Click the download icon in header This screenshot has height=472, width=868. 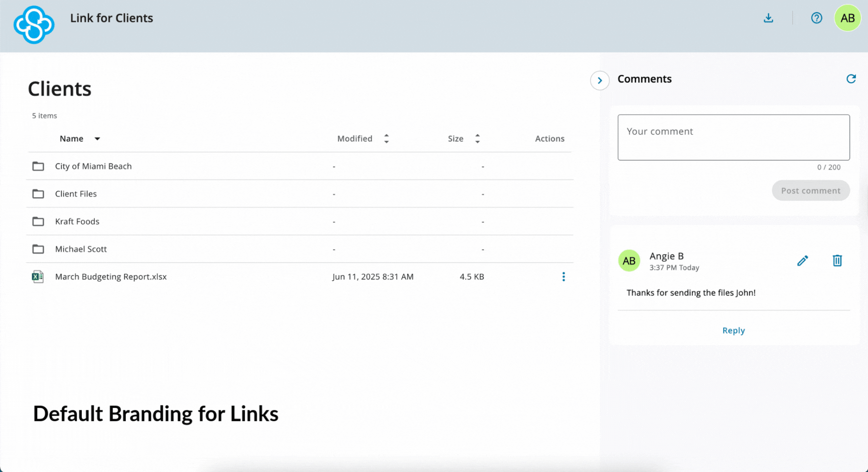pyautogui.click(x=768, y=18)
